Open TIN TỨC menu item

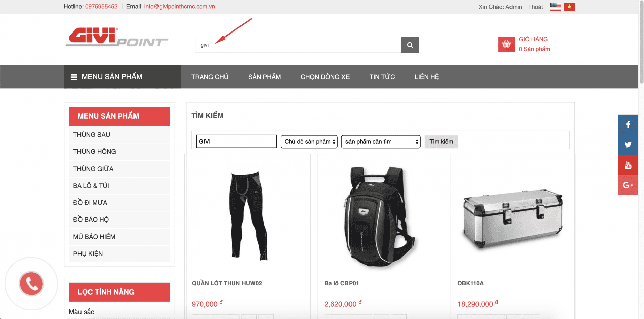[382, 77]
